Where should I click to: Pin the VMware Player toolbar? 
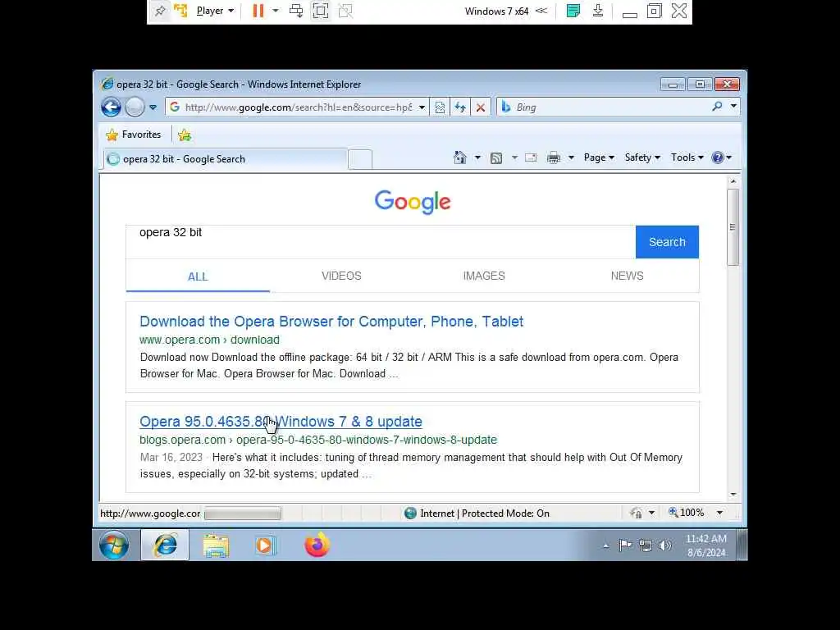coord(160,11)
